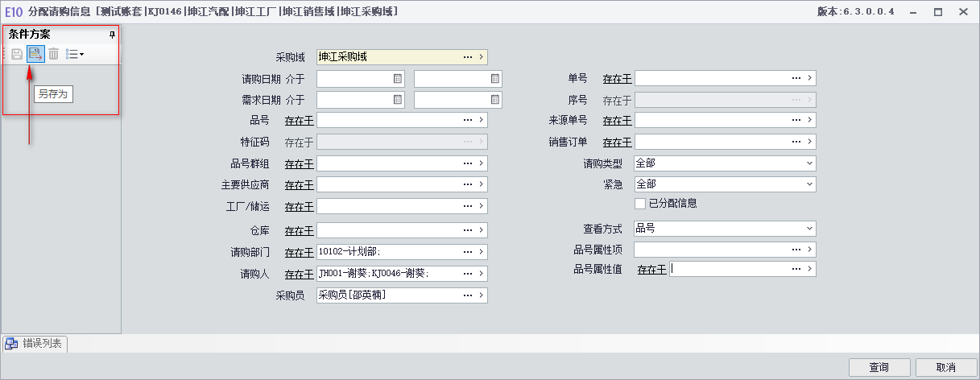Click the 存在于 operator link for 品号
Image resolution: width=980 pixels, height=380 pixels.
coord(299,121)
